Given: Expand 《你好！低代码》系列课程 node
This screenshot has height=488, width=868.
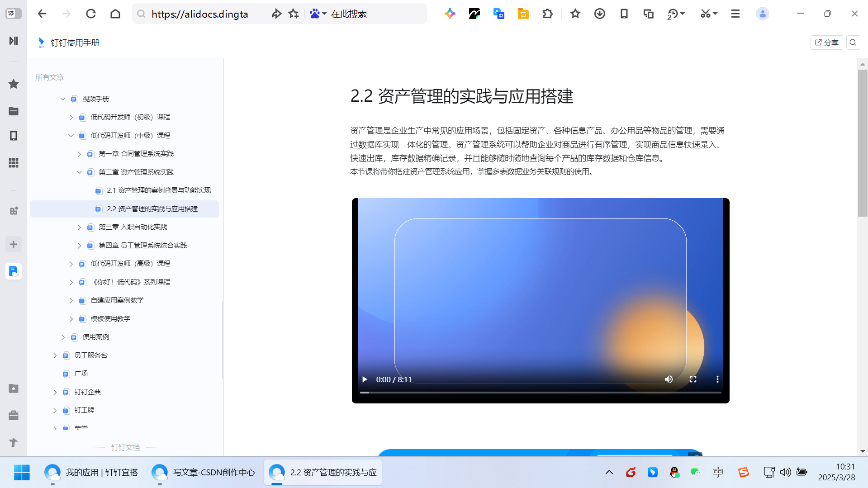Looking at the screenshot, I should coord(71,282).
